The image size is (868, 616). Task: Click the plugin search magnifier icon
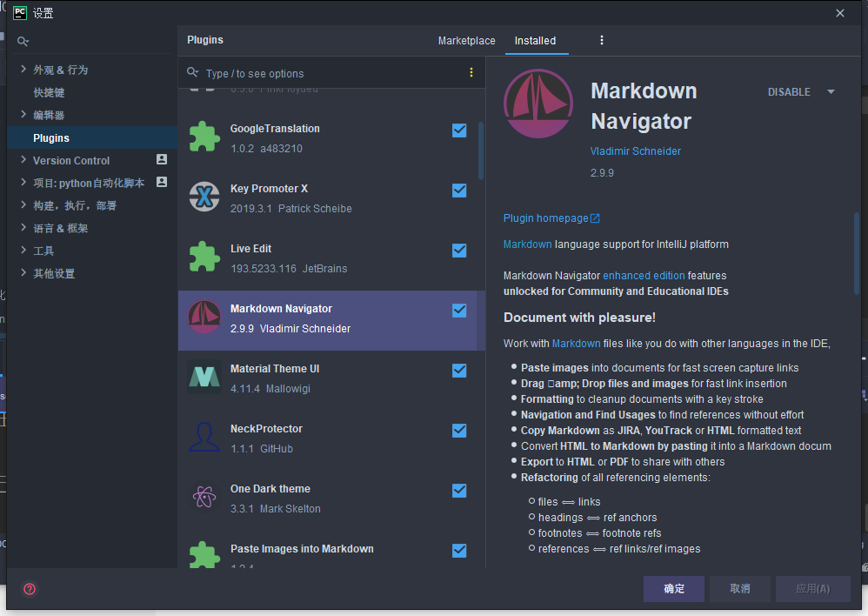click(x=192, y=72)
